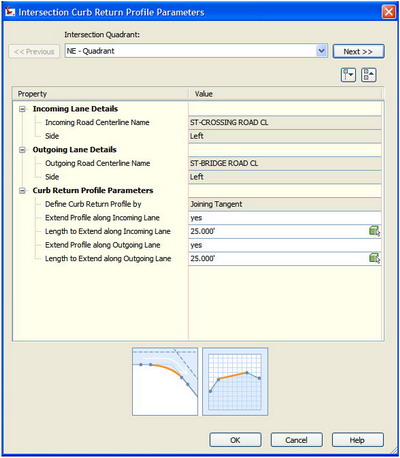Toggle Extend Profile along Outgoing Lane value
400x458 pixels.
[285, 245]
